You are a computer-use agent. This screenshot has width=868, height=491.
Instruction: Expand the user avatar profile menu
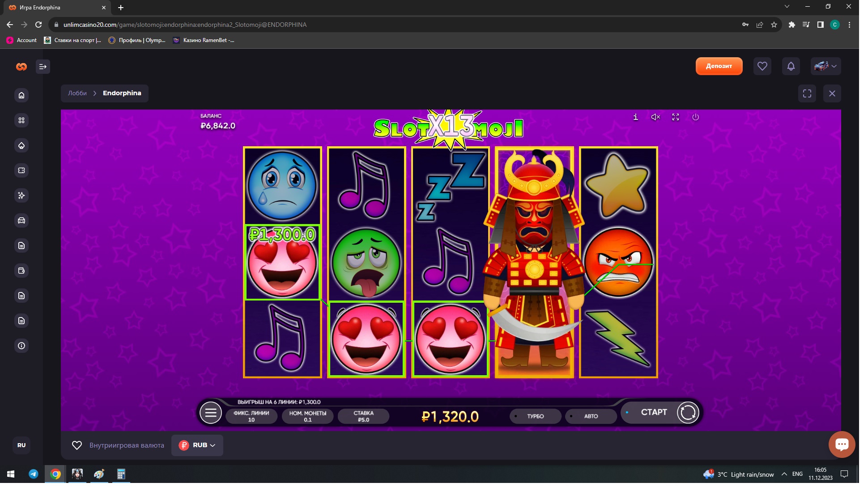825,67
